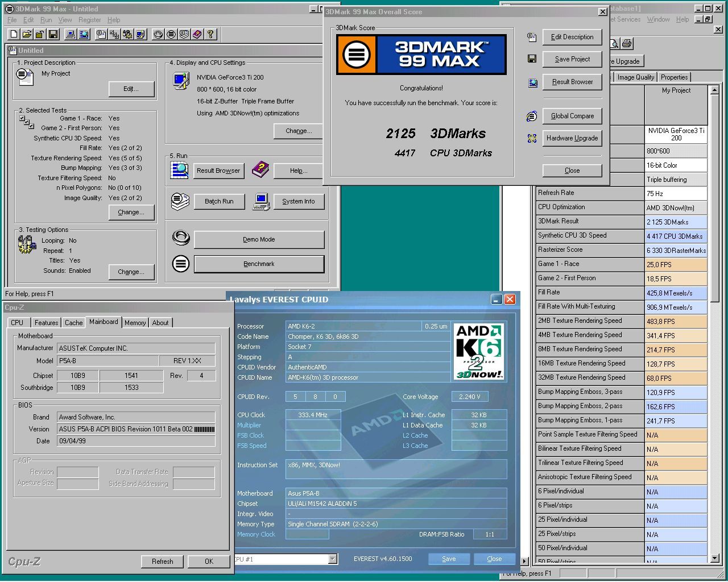
Task: Click the Demo Mode button
Action: click(x=259, y=239)
